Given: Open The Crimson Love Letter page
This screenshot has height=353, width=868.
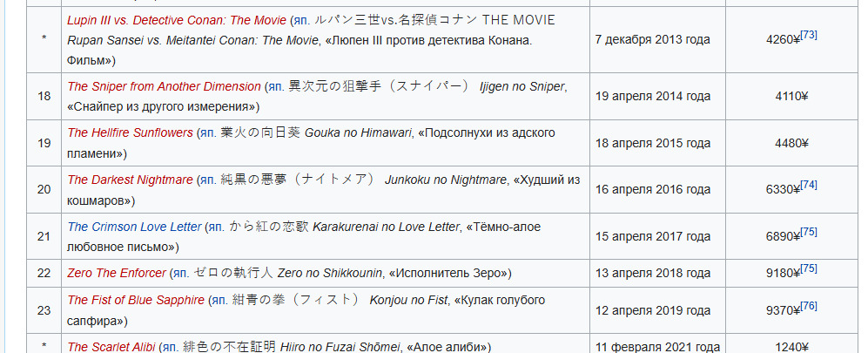Looking at the screenshot, I should [134, 227].
